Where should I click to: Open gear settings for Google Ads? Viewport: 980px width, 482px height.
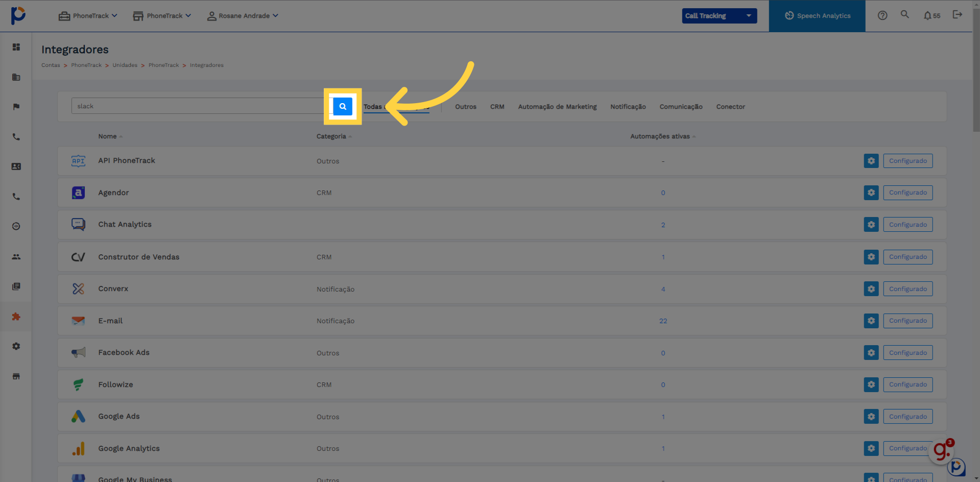[871, 417]
